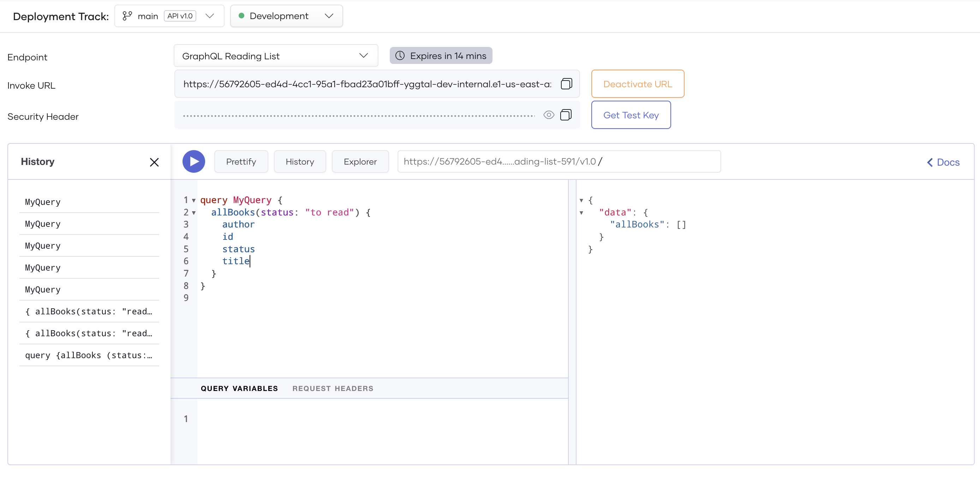Click Get Test Key
980x492 pixels.
coord(631,115)
